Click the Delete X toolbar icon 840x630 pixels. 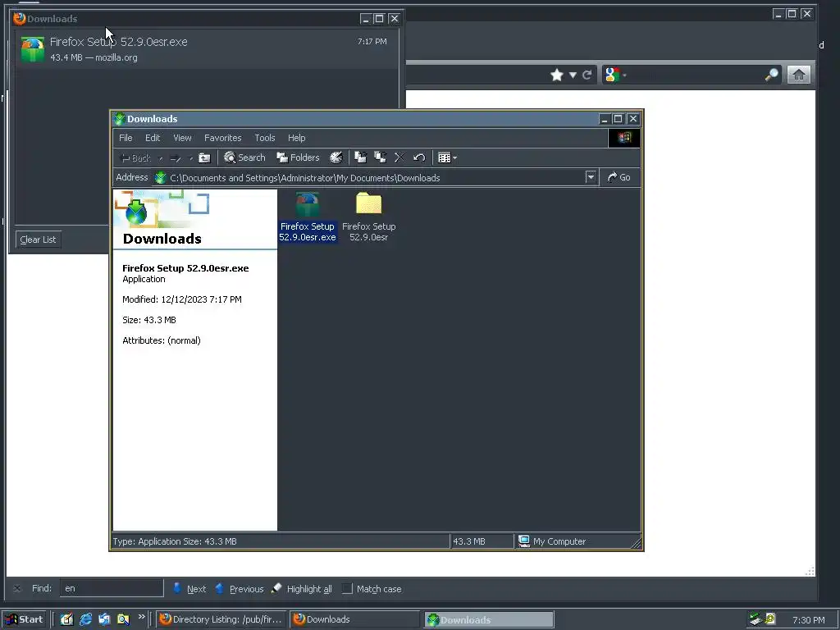pyautogui.click(x=399, y=157)
